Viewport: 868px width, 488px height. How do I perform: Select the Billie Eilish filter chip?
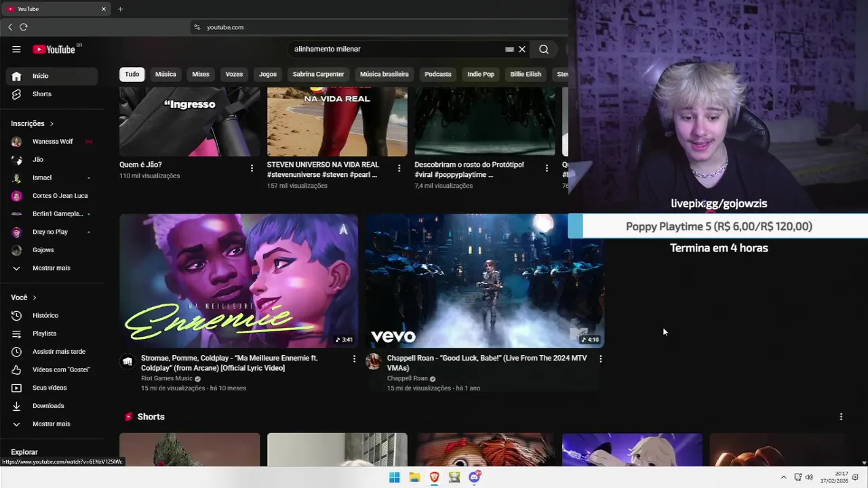tap(526, 74)
